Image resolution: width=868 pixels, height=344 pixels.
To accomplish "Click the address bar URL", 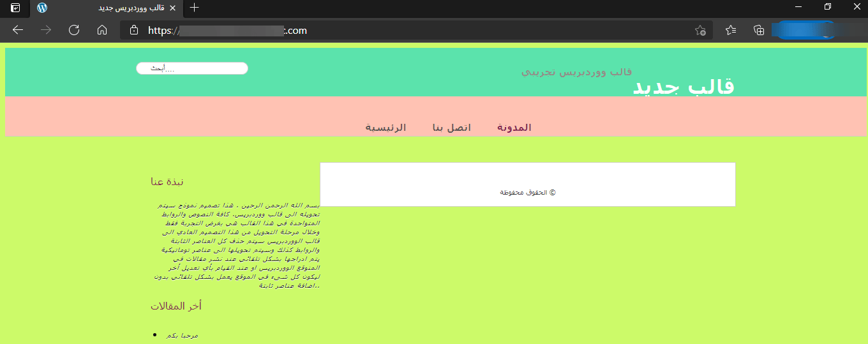I will pos(228,30).
